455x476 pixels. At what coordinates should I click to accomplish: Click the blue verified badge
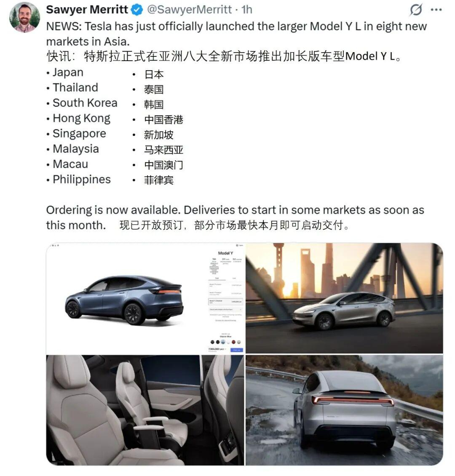click(137, 10)
